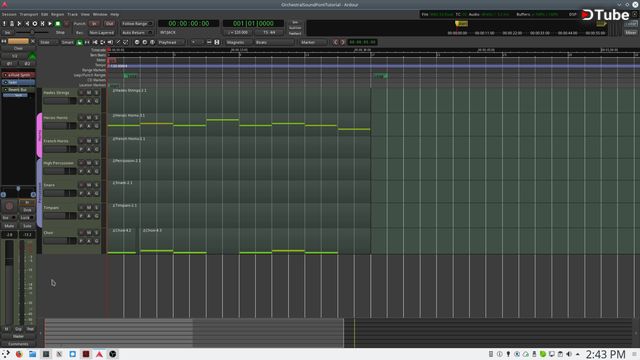Click the green Stop transport button

(x=58, y=24)
